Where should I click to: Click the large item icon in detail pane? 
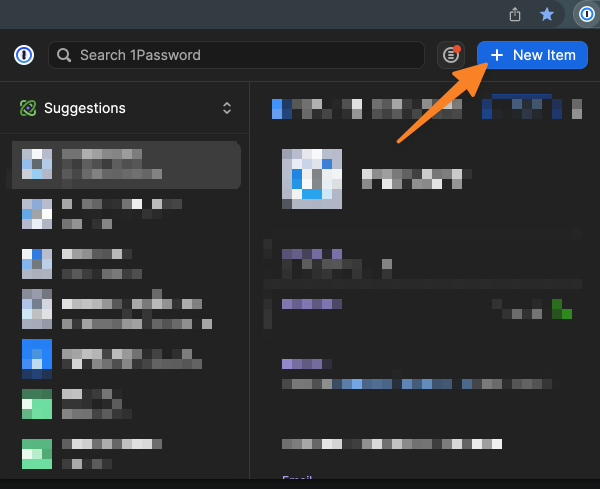pyautogui.click(x=312, y=178)
